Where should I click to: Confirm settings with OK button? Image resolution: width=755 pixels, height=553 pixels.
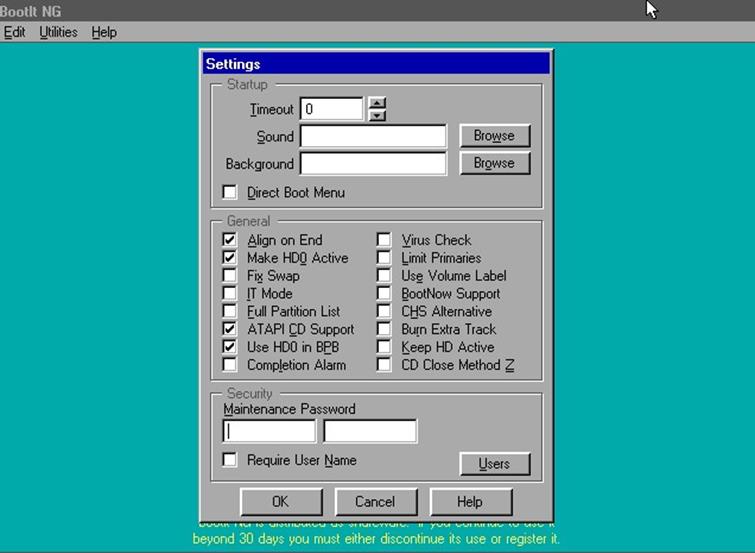point(281,502)
